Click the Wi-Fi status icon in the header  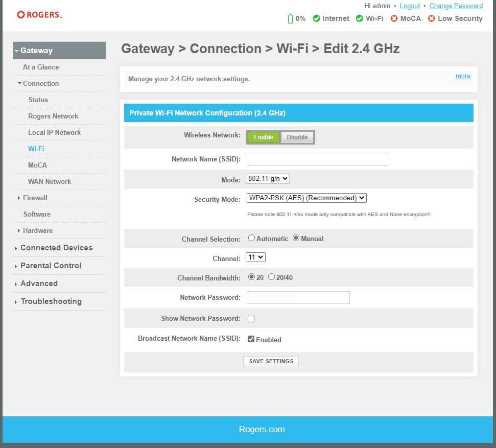pos(359,18)
